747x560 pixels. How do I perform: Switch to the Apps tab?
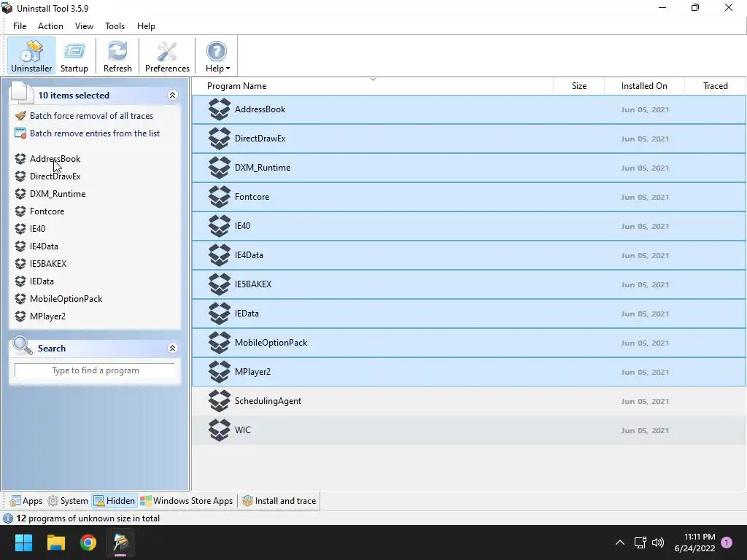point(26,501)
